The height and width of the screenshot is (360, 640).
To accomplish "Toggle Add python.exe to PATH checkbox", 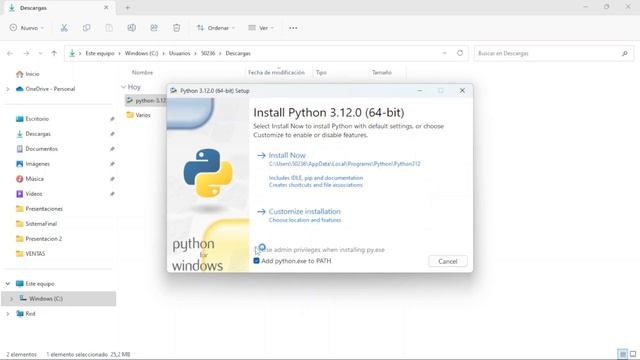I will 256,261.
